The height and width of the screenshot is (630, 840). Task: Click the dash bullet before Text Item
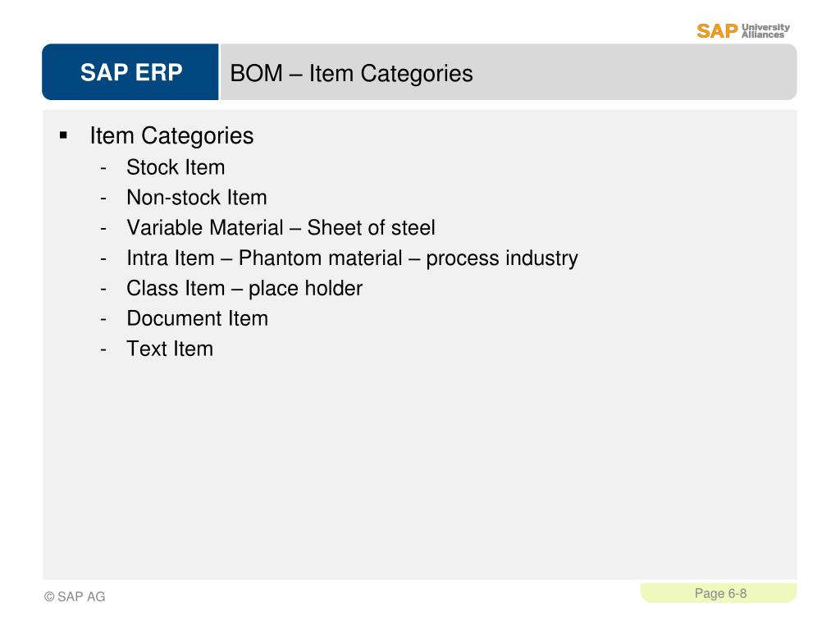[x=103, y=349]
